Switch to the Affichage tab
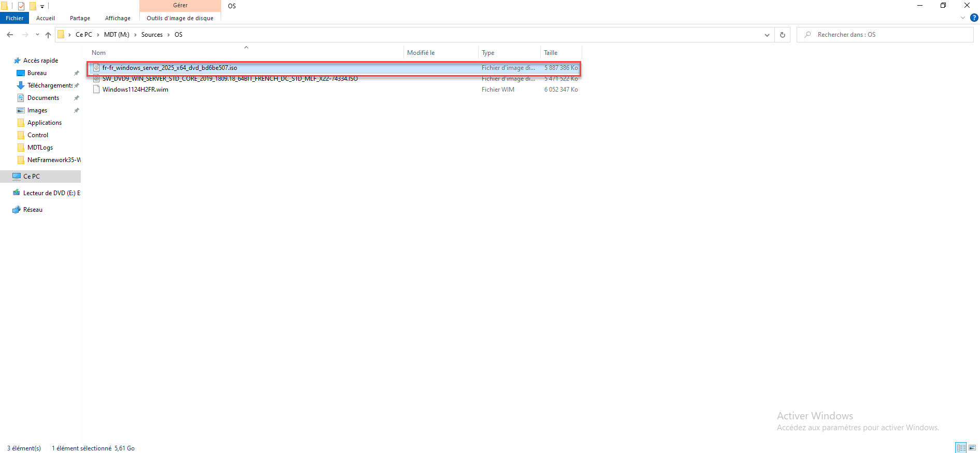The width and height of the screenshot is (980, 453). pos(118,18)
